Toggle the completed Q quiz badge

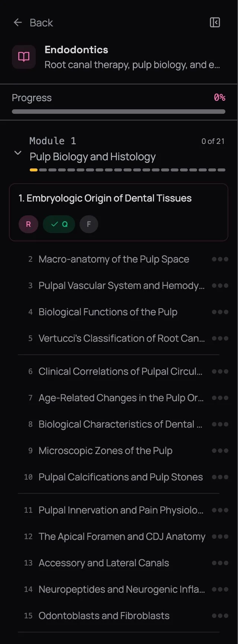pyautogui.click(x=59, y=224)
